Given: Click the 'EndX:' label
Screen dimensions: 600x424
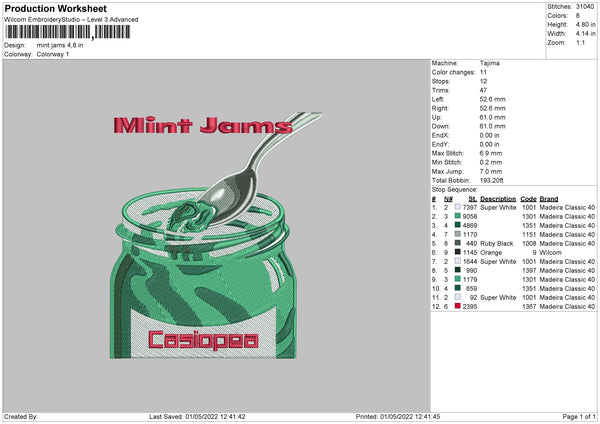Looking at the screenshot, I should 440,135.
